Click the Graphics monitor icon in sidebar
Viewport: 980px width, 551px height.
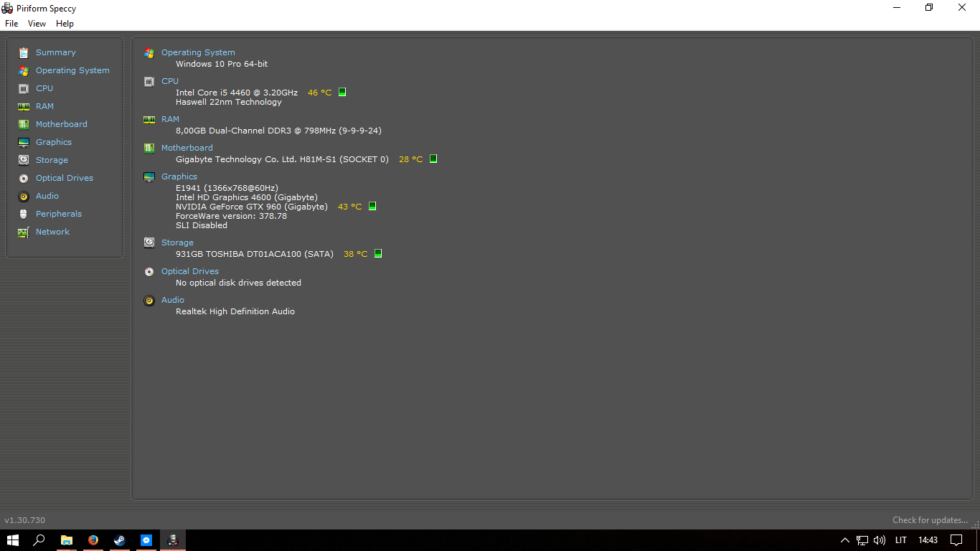[24, 142]
